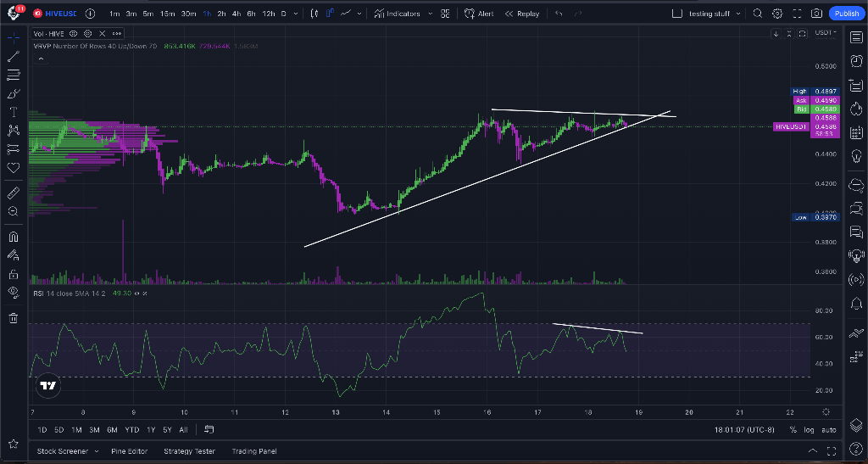868x464 pixels.
Task: Open the heart-shaped icons tool
Action: tap(14, 168)
